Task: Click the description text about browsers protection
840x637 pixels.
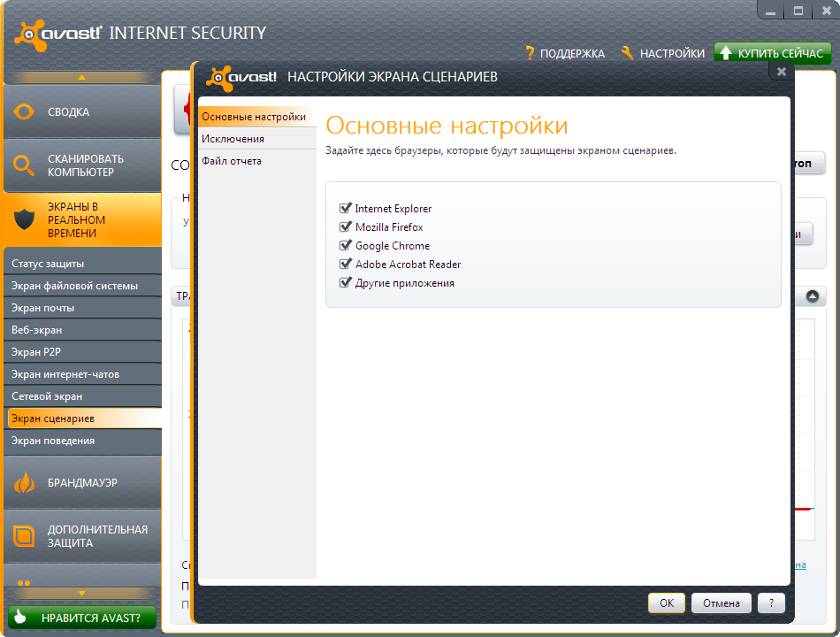Action: pos(500,150)
